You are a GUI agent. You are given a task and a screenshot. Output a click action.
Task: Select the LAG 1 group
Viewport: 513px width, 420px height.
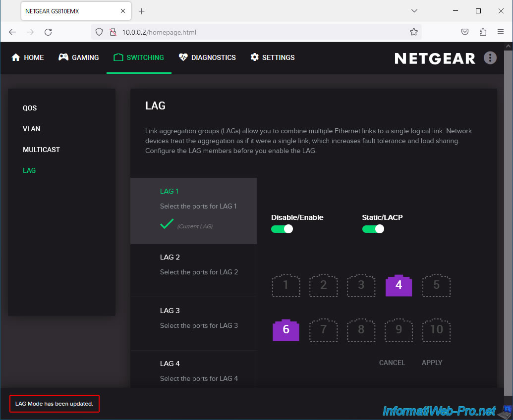[x=193, y=211]
